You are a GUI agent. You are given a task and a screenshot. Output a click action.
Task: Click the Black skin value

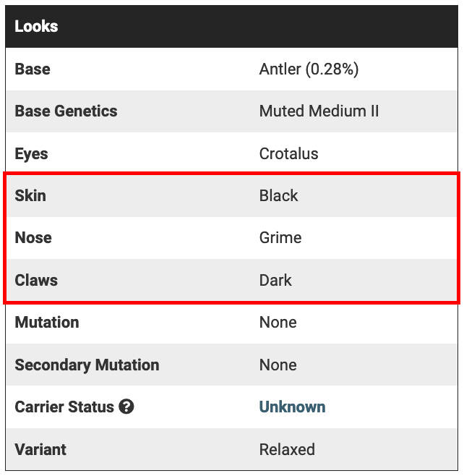point(278,195)
